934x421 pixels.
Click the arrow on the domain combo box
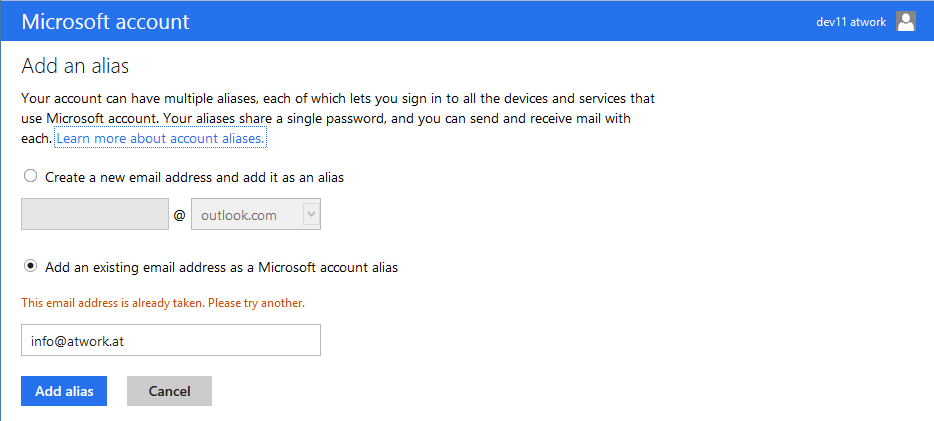(x=311, y=214)
